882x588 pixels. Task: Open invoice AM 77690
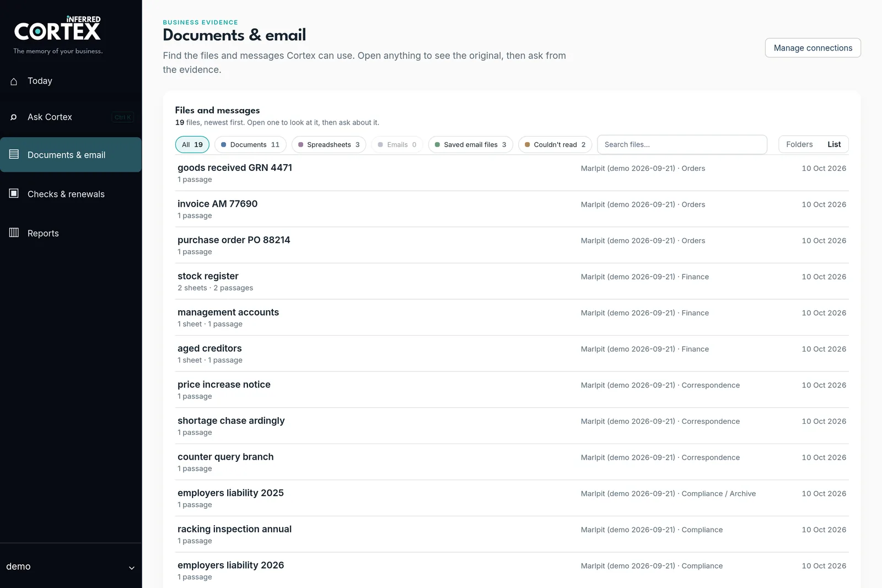tap(512, 209)
